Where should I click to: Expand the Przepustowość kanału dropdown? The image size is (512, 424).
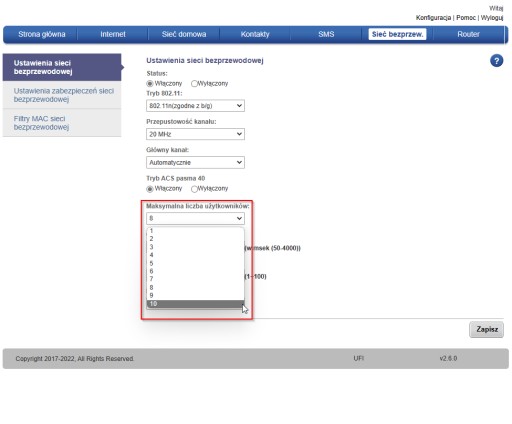click(195, 134)
